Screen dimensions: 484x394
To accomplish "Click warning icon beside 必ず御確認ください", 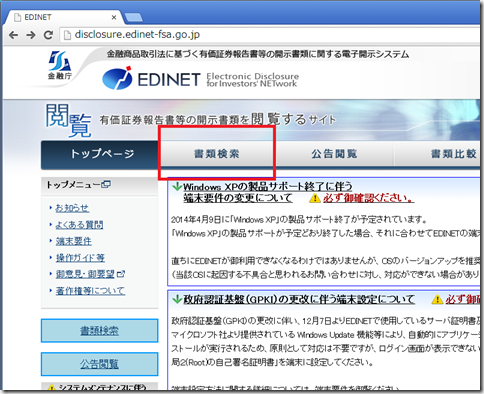I will pos(314,198).
